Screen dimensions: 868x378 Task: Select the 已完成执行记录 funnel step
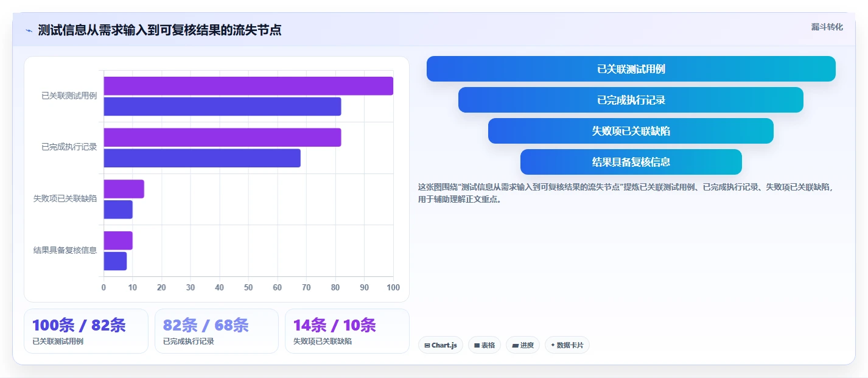631,100
